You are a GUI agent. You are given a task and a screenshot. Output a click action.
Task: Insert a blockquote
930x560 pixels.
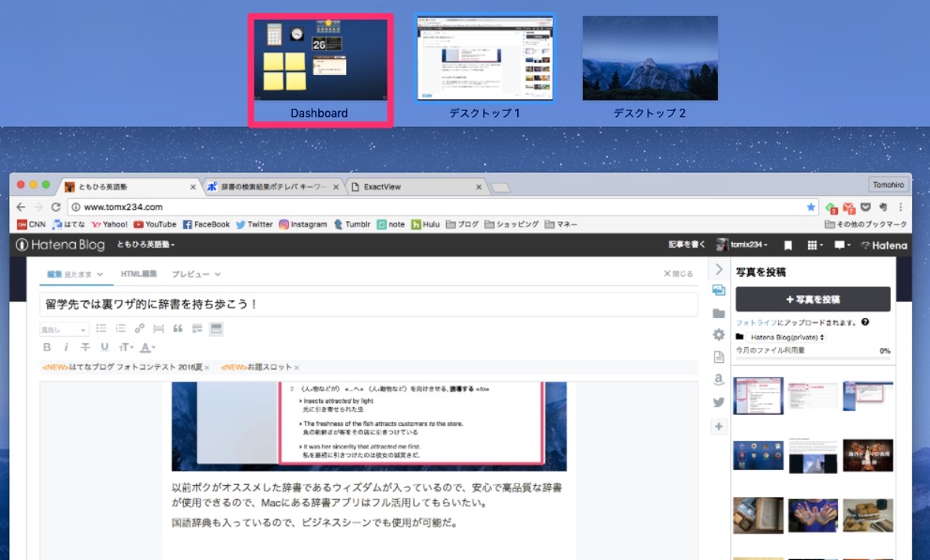[177, 328]
